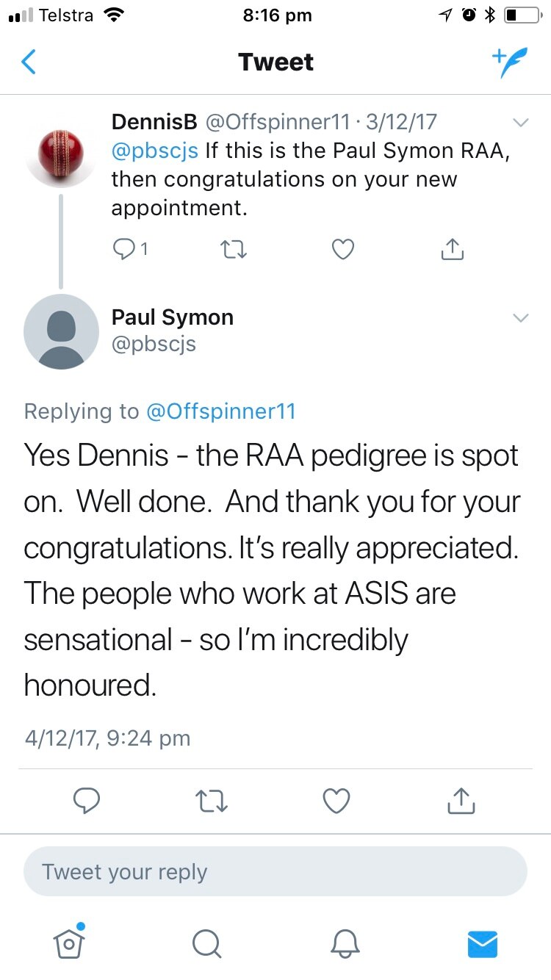Like DennisB's tweet
Viewport: 551px width, 980px height.
[x=342, y=249]
